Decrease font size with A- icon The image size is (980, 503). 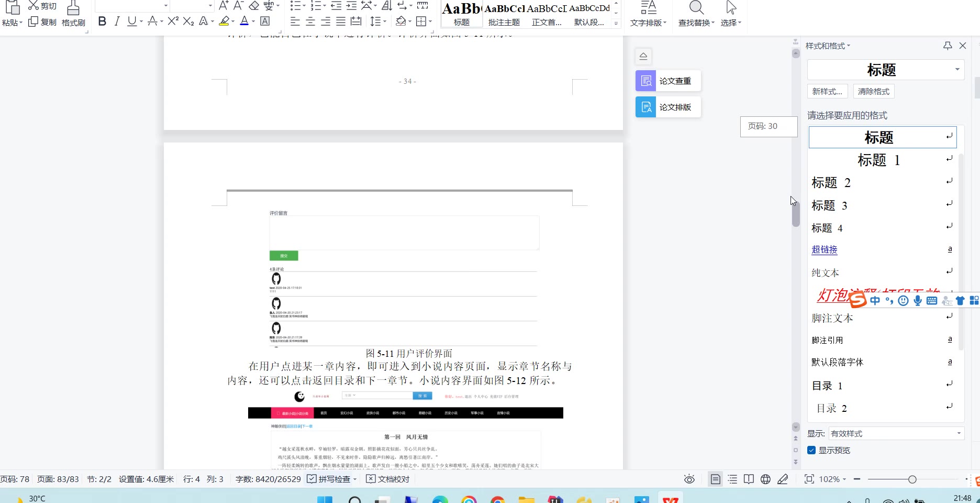point(239,6)
